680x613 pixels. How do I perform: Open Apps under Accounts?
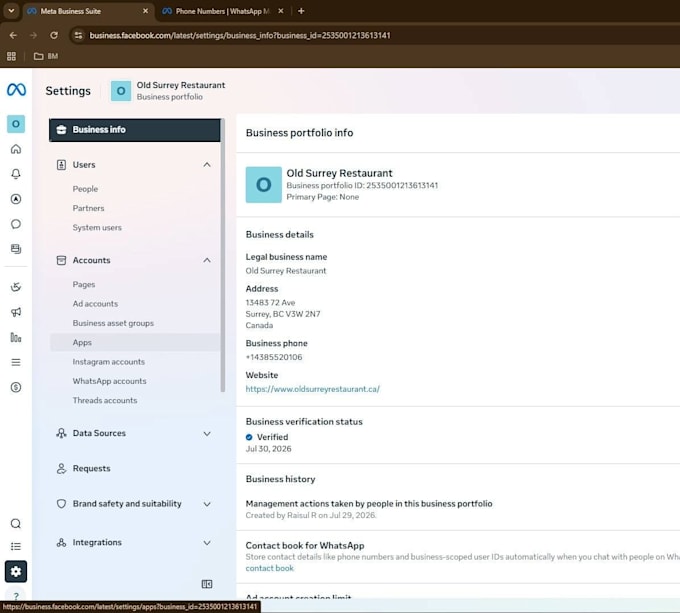coord(135,342)
